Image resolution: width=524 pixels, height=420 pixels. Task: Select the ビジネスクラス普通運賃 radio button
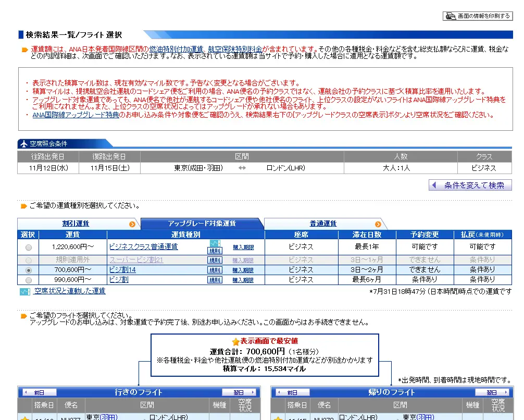29,248
